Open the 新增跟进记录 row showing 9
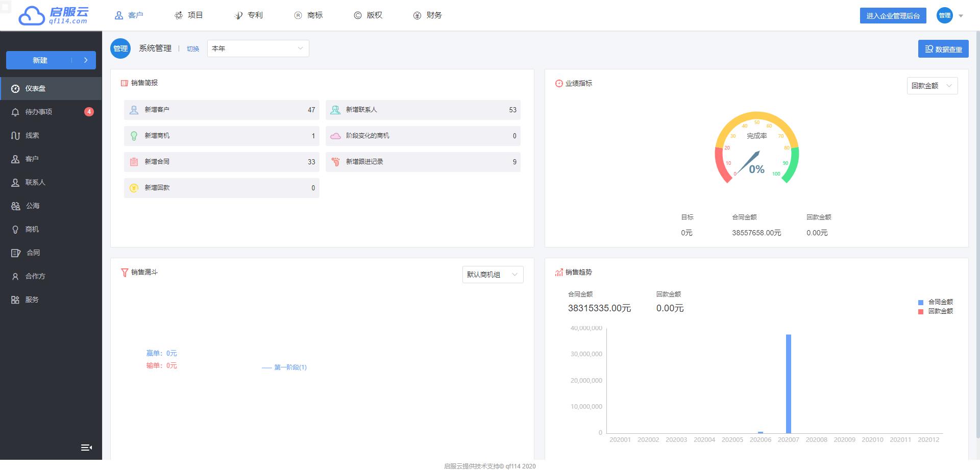Image resolution: width=980 pixels, height=470 pixels. (423, 162)
